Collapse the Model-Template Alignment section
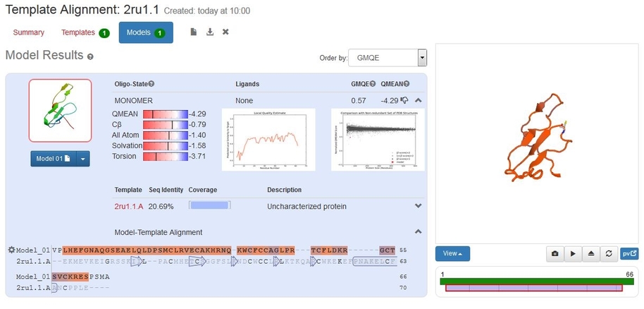The width and height of the screenshot is (644, 309). (418, 231)
